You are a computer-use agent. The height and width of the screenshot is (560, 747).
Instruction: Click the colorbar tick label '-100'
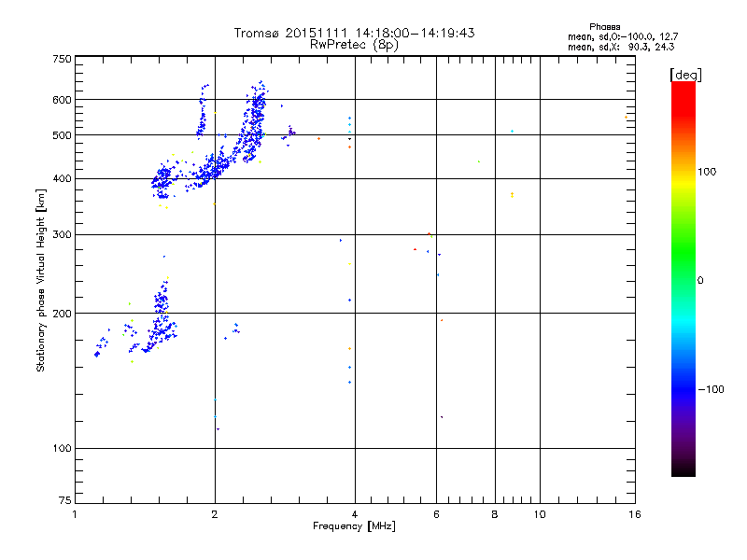tap(711, 389)
